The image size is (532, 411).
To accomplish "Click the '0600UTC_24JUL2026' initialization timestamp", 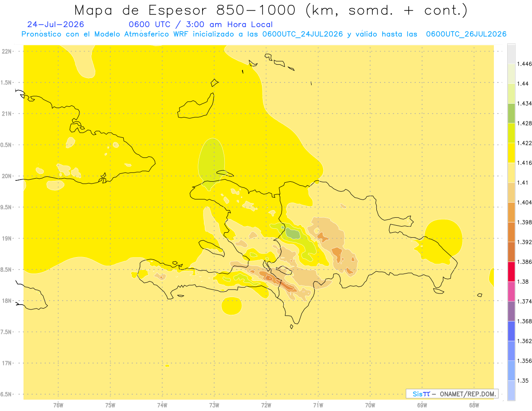I will pos(302,34).
